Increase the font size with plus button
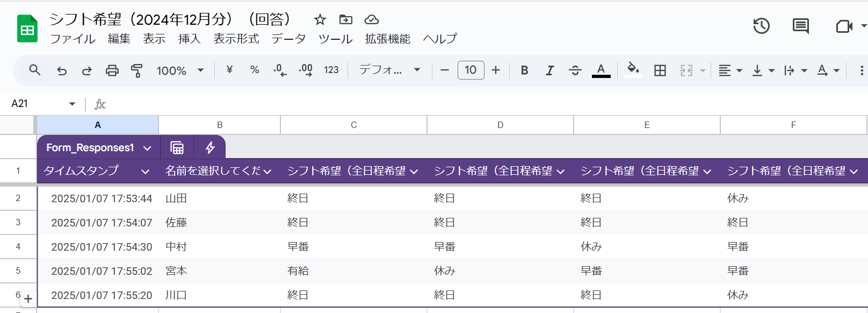868x313 pixels. point(496,70)
